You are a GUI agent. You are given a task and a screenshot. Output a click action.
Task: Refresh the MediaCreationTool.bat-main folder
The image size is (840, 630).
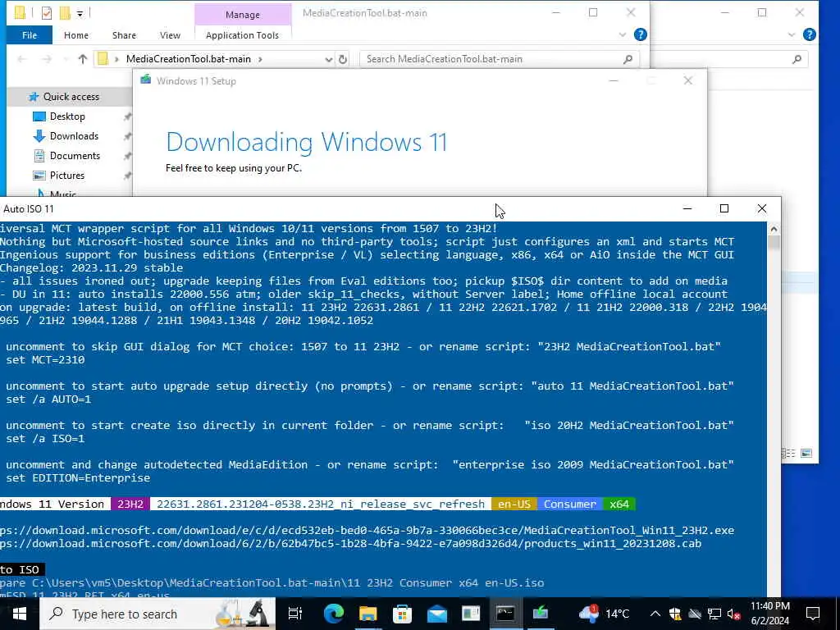click(x=343, y=59)
